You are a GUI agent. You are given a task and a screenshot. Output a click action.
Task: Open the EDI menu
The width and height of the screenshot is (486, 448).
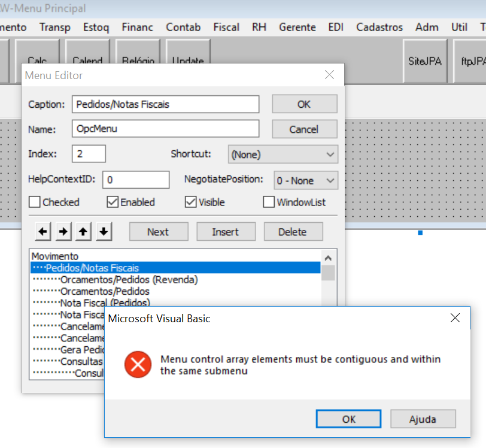(x=336, y=28)
